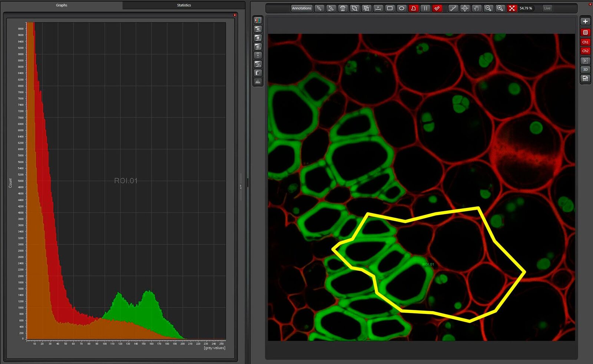Open the Annotations button in the toolbar
The image size is (593, 364).
301,8
